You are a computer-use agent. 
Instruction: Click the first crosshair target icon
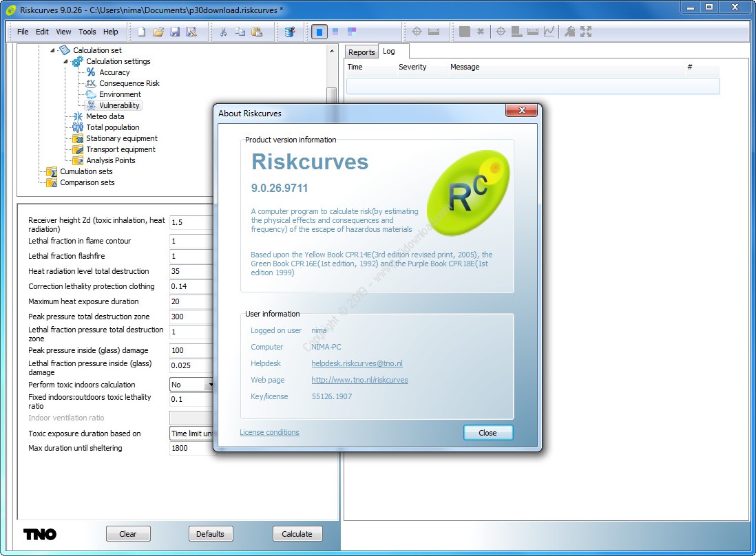pos(417,32)
